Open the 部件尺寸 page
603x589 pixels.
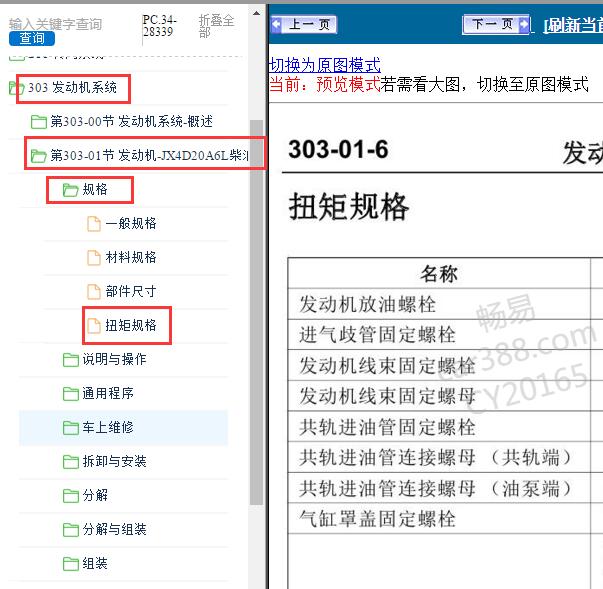coord(131,291)
